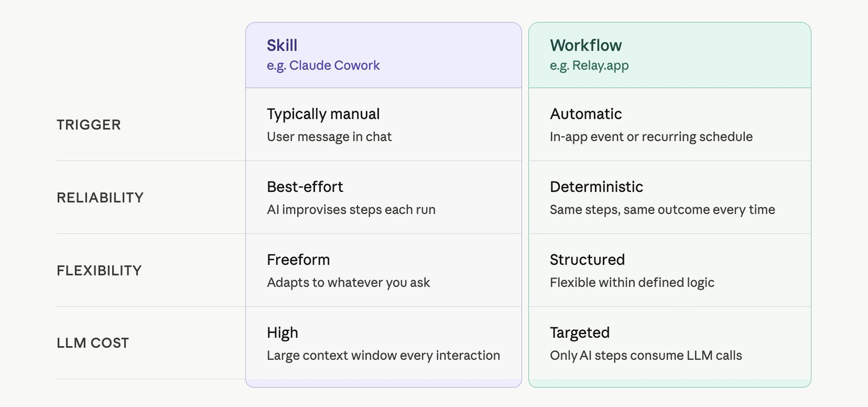Click the Workflow column heading
The width and height of the screenshot is (868, 407).
pos(586,45)
